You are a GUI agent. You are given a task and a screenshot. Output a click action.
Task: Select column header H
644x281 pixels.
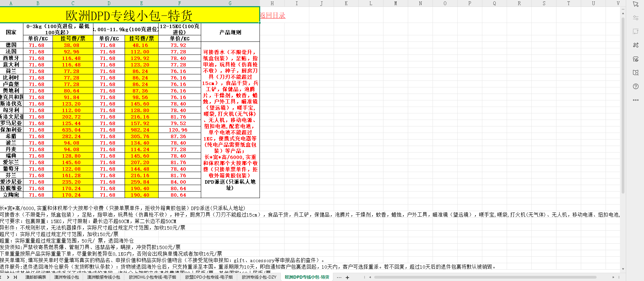(272, 3)
